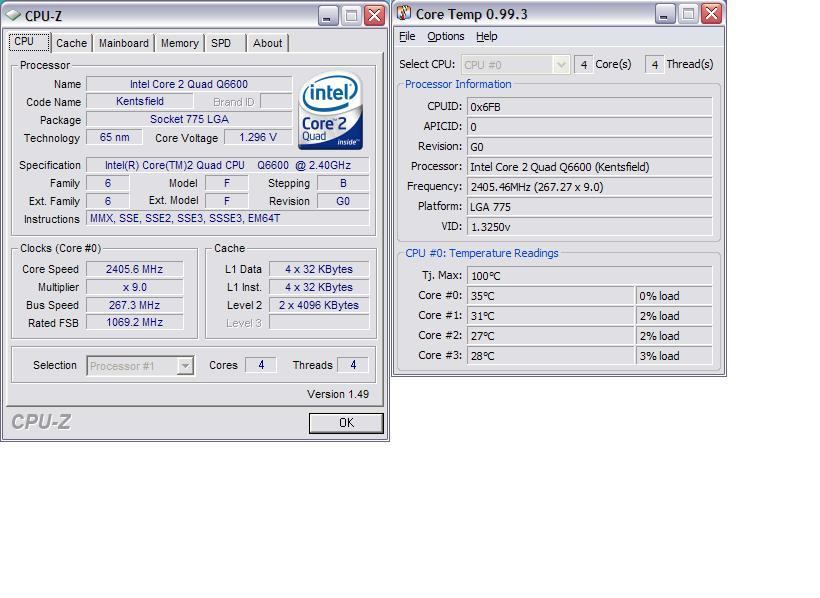The width and height of the screenshot is (820, 598).
Task: Click the Frequency value 2405.46MHz
Action: [x=589, y=187]
